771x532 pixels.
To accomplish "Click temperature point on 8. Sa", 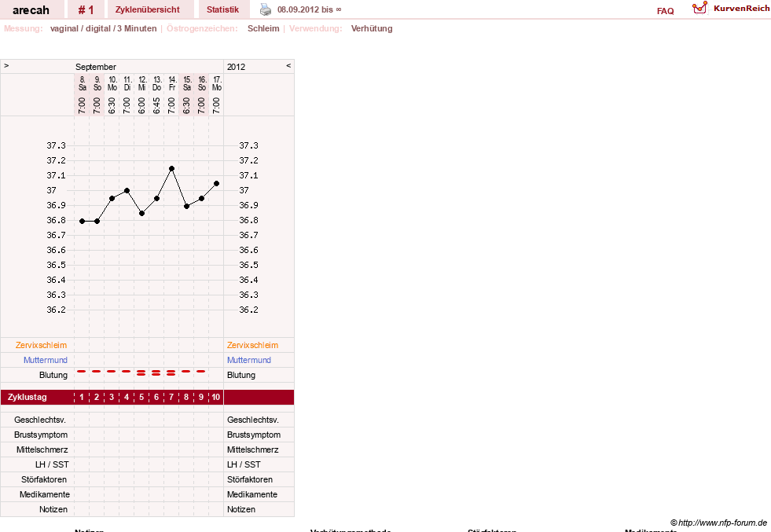I will [x=82, y=222].
